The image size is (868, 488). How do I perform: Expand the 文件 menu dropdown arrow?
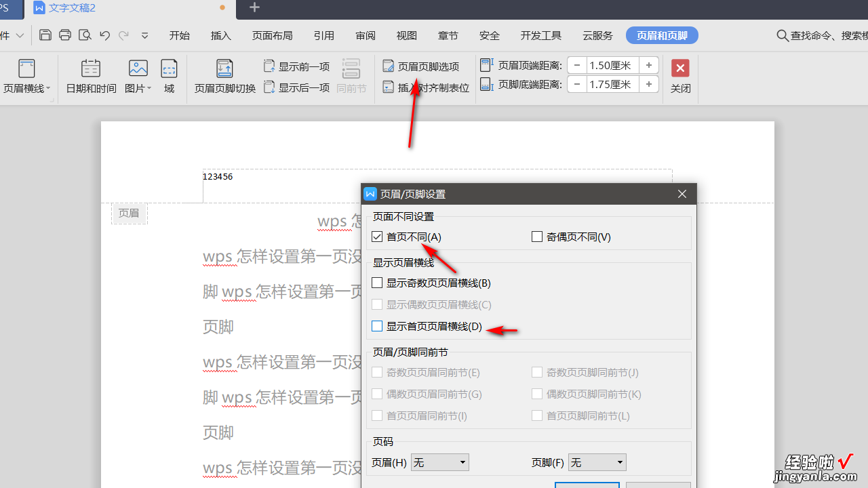[20, 35]
